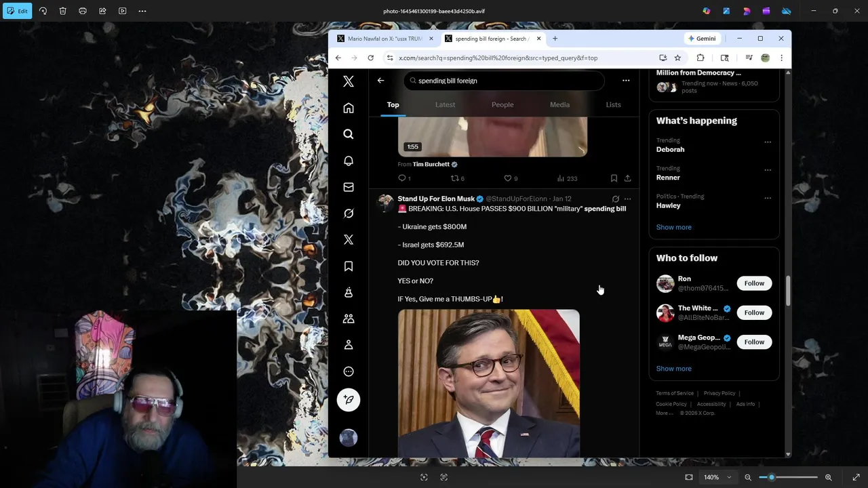The height and width of the screenshot is (488, 868).
Task: Click the install app icon in address bar
Action: point(663,58)
